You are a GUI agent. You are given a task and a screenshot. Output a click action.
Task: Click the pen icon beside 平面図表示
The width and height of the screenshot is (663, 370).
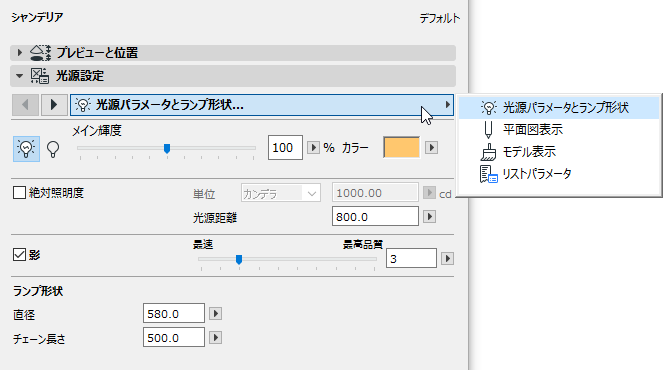[x=488, y=129]
